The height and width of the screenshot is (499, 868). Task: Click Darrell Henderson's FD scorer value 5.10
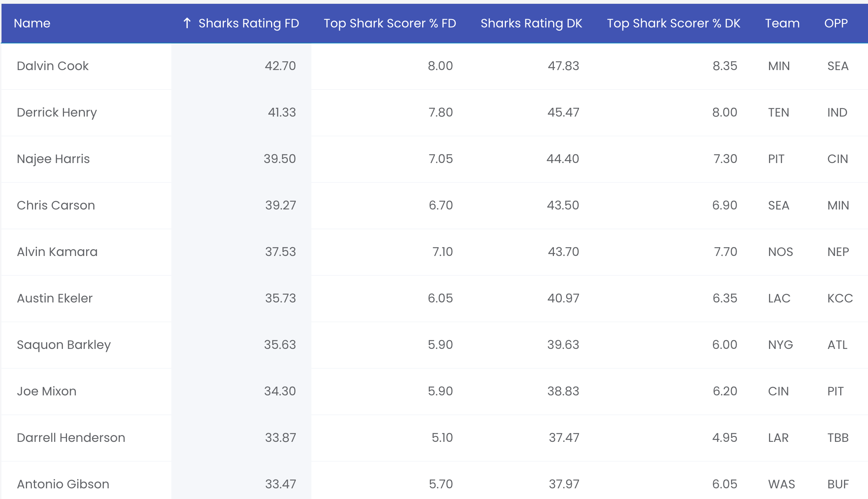[x=442, y=438]
